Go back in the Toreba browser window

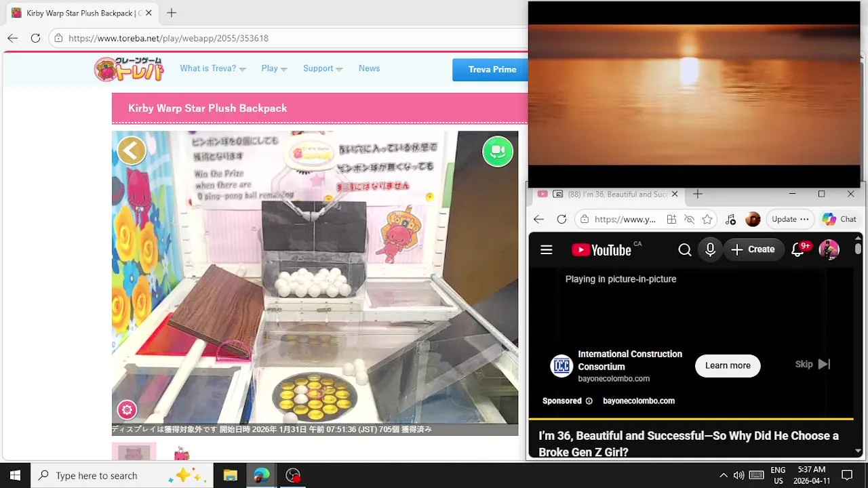click(13, 38)
